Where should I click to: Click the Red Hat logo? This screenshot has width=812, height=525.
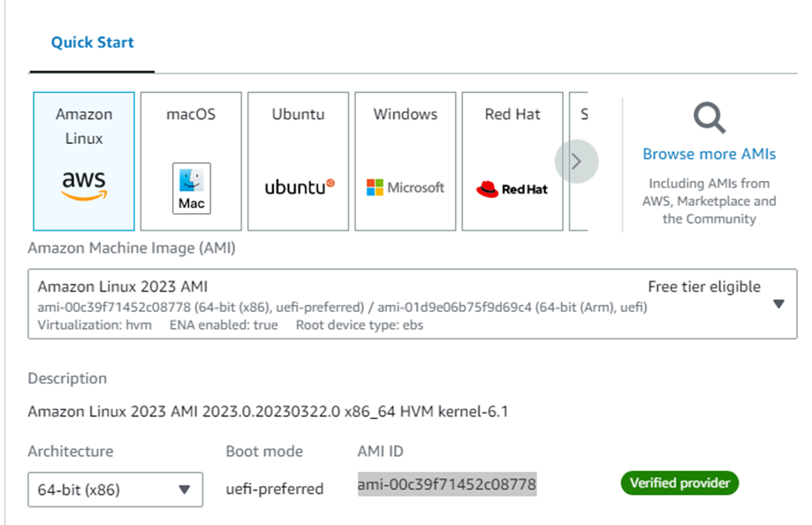pyautogui.click(x=512, y=189)
